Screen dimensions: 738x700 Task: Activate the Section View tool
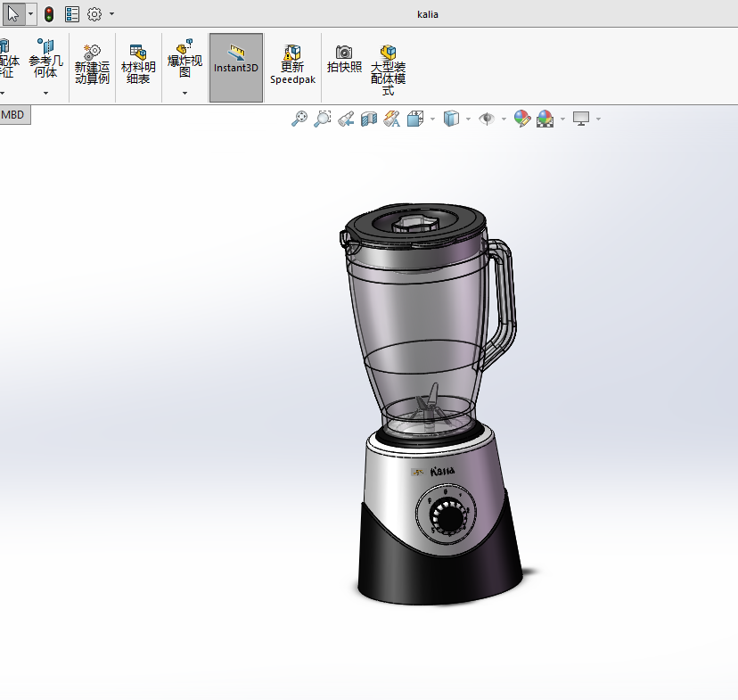point(369,119)
